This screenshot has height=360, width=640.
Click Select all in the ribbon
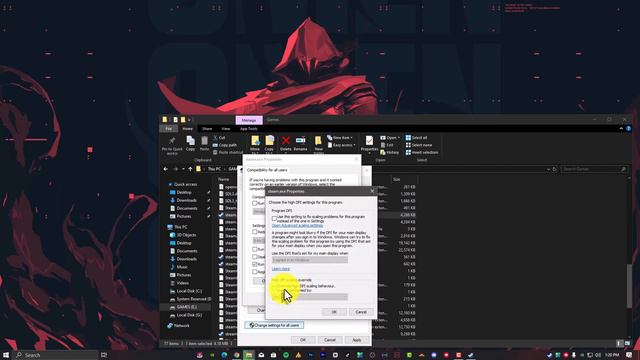coord(416,138)
